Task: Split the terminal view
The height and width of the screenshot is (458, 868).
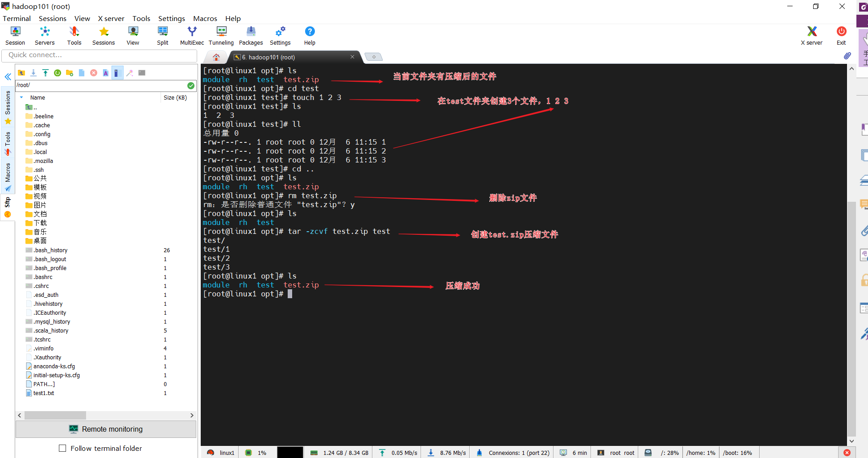Action: point(162,35)
